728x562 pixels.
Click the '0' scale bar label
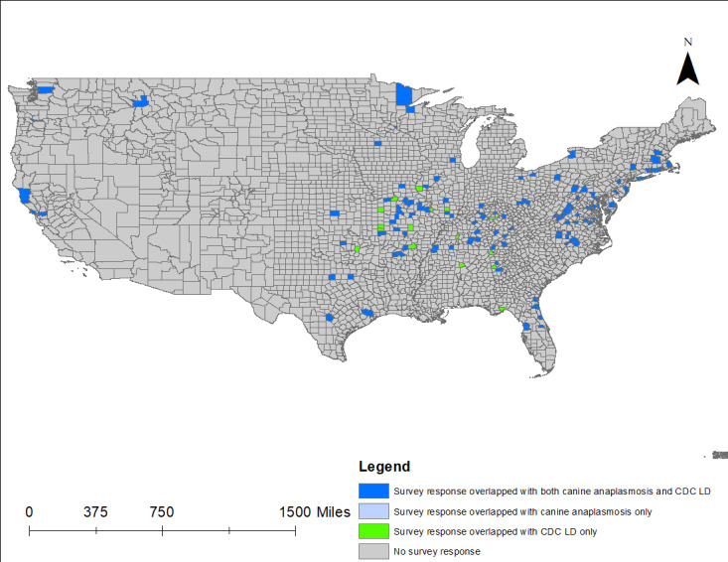(29, 512)
